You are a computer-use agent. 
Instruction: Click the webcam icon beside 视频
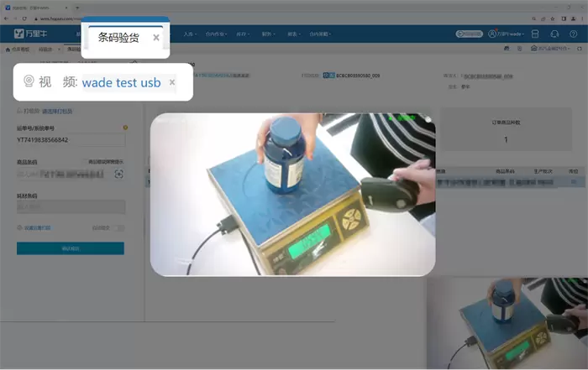[x=29, y=82]
